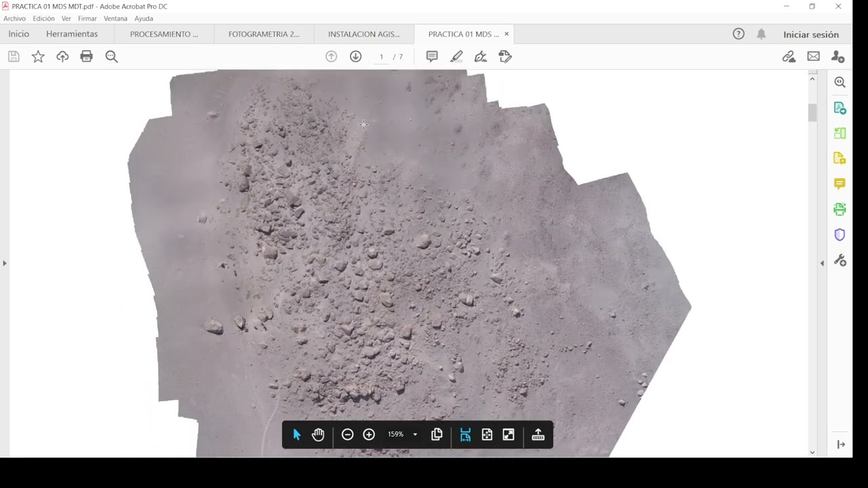This screenshot has height=488, width=868.
Task: Click the share with others icon
Action: coord(838,56)
